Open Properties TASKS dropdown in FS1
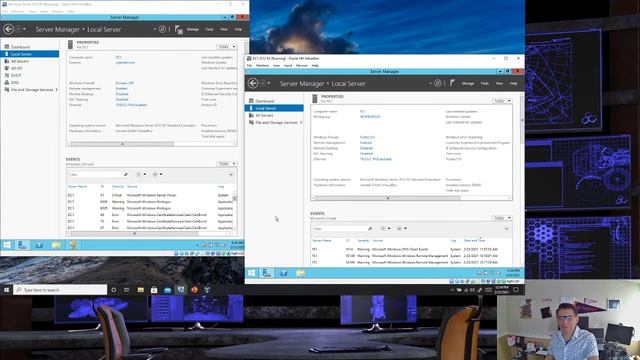The width and height of the screenshot is (640, 360). [502, 101]
